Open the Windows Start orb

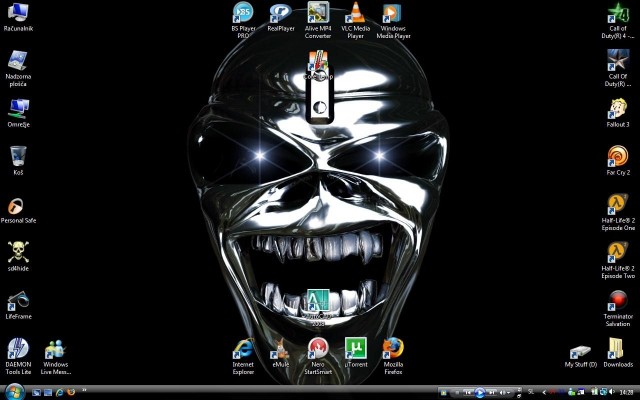pos(15,392)
